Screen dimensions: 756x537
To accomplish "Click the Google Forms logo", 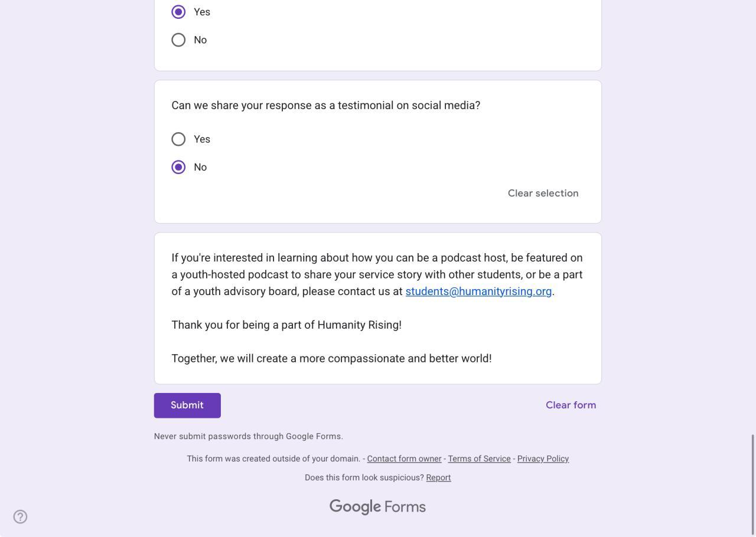I will click(377, 507).
